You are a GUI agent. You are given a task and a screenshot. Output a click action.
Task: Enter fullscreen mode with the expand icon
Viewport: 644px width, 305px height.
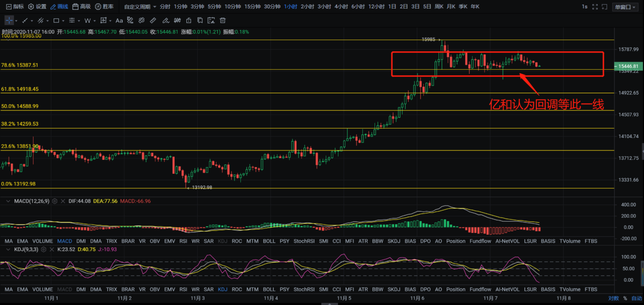coord(595,7)
